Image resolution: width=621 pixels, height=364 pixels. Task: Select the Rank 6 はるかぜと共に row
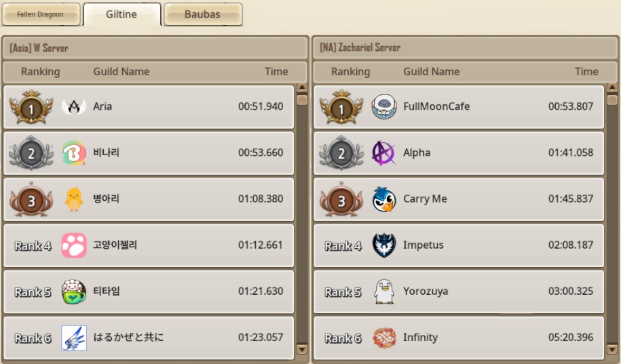pos(149,338)
